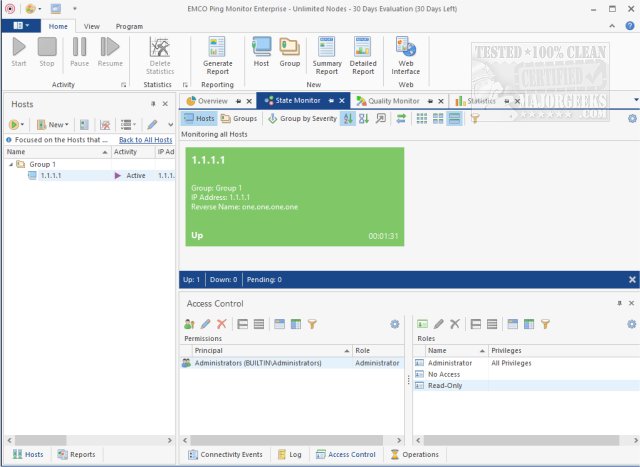Close the Up/Down/Pending status bar
The width and height of the screenshot is (640, 467).
coord(632,280)
